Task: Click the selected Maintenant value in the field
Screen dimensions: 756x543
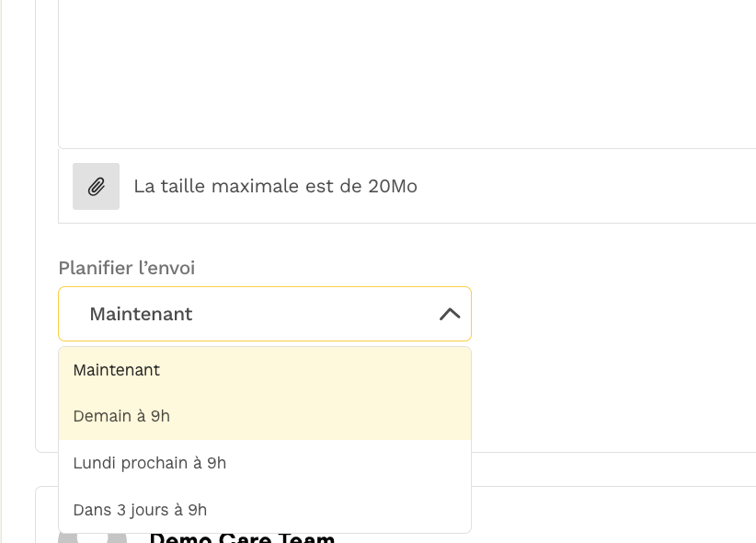Action: tap(141, 314)
